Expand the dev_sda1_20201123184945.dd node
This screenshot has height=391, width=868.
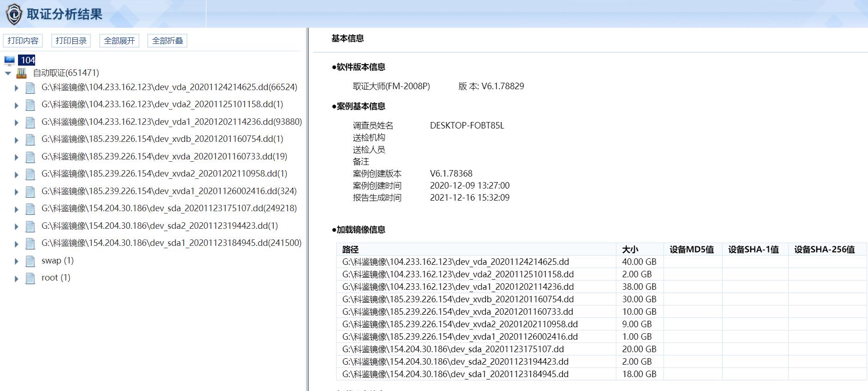tap(17, 244)
